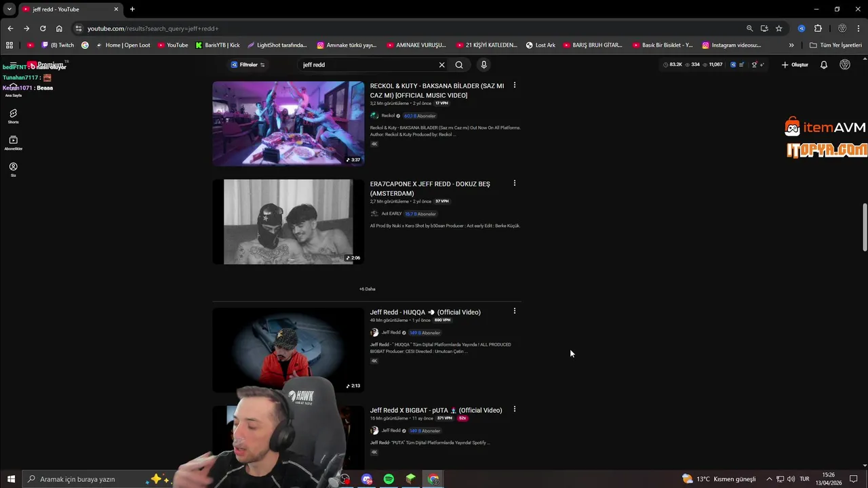
Task: Visit the Reckol channel link
Action: (x=388, y=116)
